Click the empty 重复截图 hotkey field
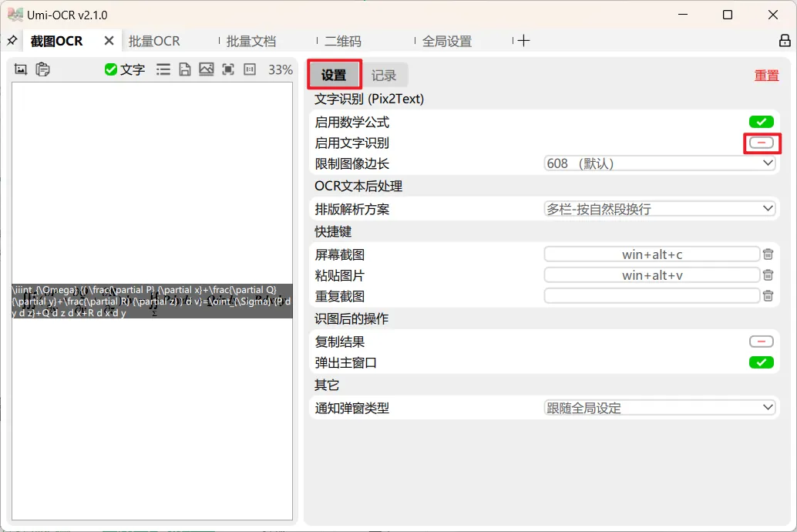The width and height of the screenshot is (797, 532). [x=651, y=296]
